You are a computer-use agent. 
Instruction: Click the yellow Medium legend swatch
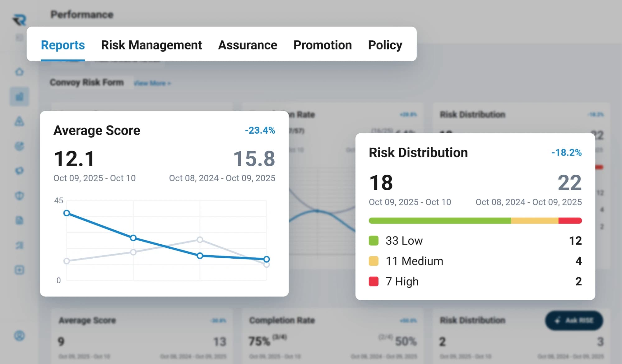[374, 261]
